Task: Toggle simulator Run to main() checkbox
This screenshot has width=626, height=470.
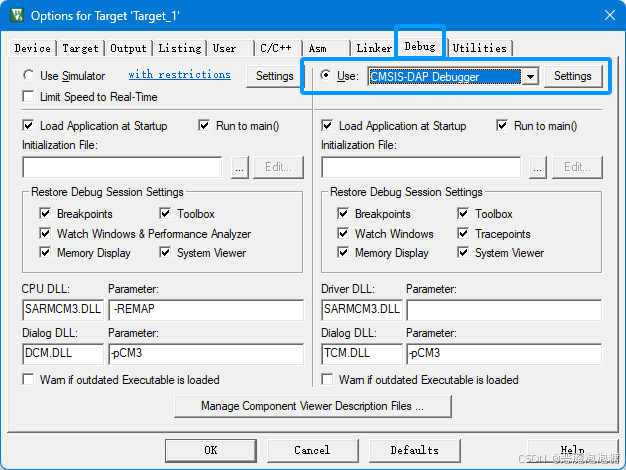Action: 204,125
